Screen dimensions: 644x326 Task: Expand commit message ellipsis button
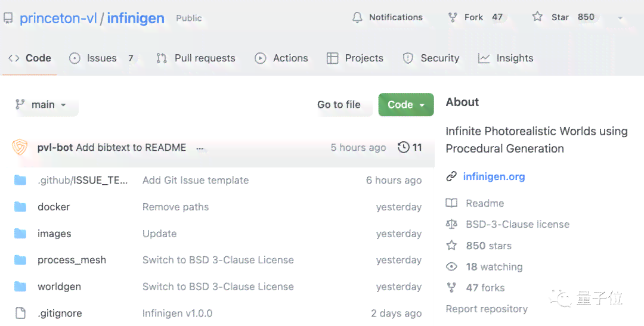coord(200,148)
